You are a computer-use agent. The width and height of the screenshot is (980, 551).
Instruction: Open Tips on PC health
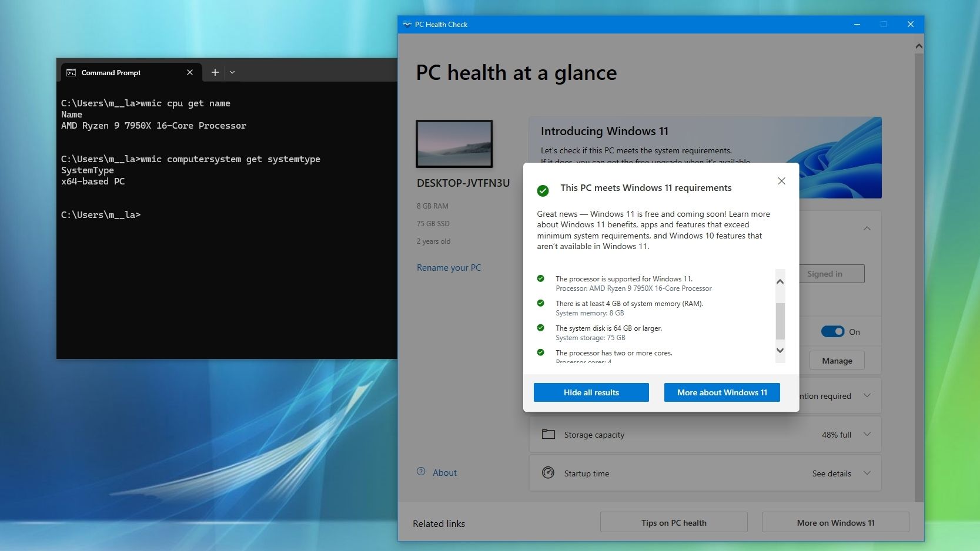(x=674, y=522)
